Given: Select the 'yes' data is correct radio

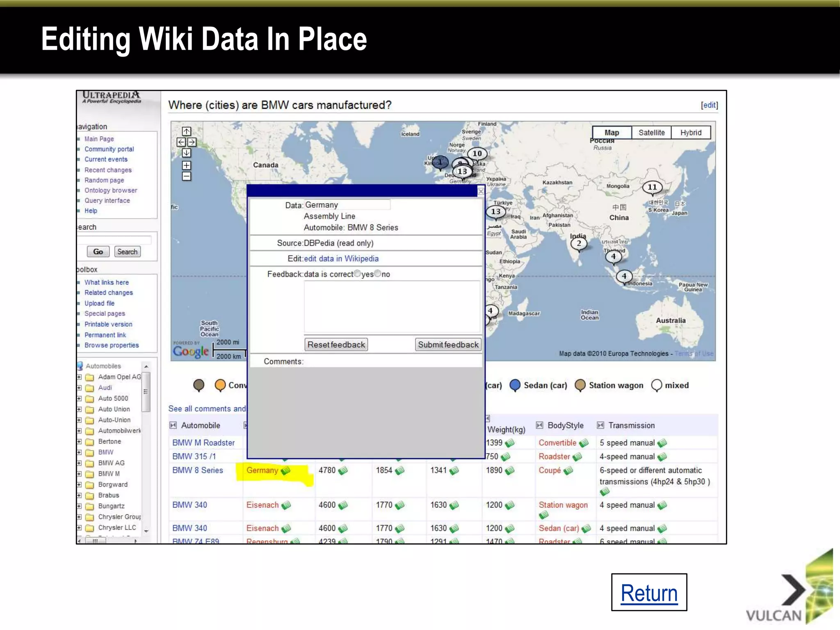Looking at the screenshot, I should pos(357,274).
